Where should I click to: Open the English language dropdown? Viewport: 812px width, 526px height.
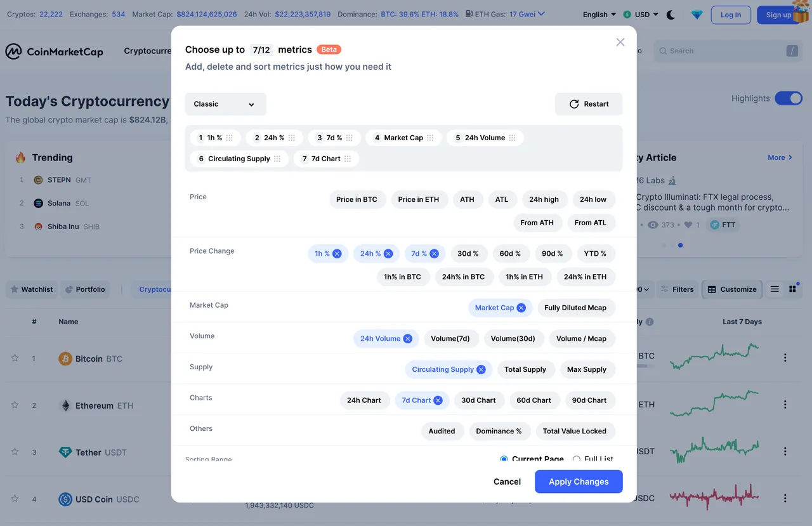599,15
